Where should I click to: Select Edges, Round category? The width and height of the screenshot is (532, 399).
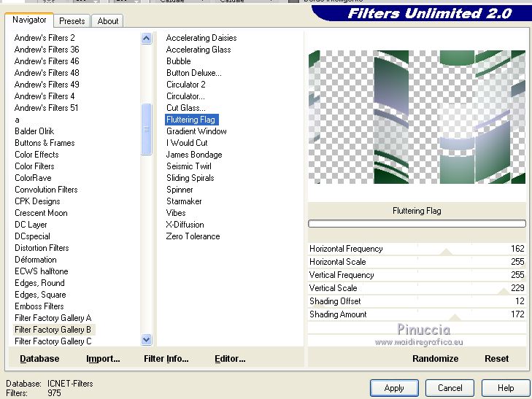click(x=39, y=283)
